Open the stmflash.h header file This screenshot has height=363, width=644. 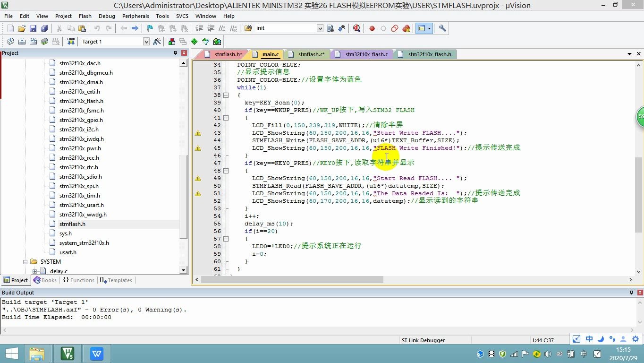coord(72,224)
